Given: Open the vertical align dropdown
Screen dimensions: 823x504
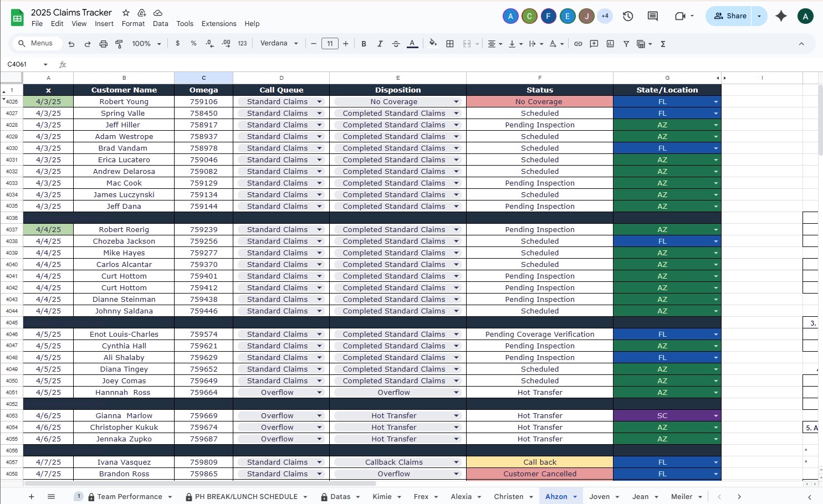Looking at the screenshot, I should pos(515,44).
